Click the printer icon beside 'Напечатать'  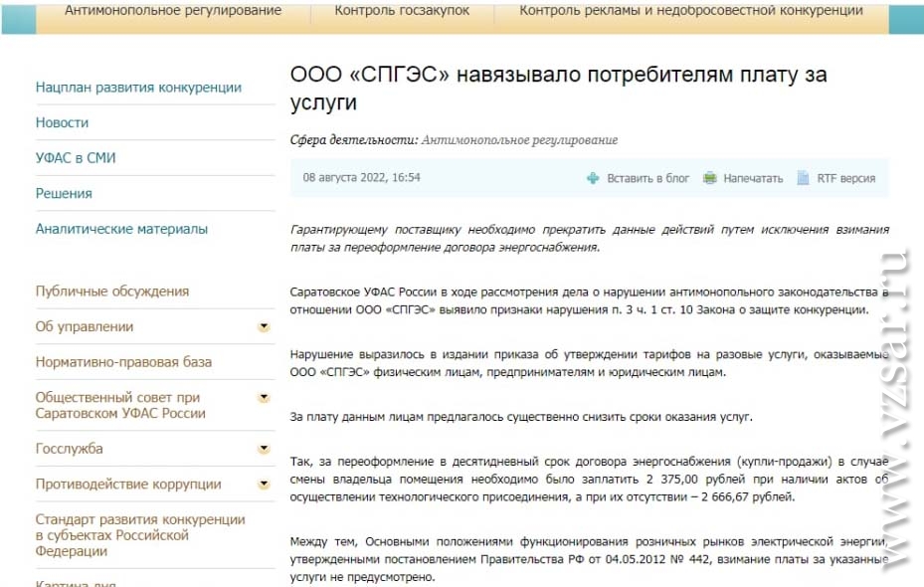tap(710, 178)
